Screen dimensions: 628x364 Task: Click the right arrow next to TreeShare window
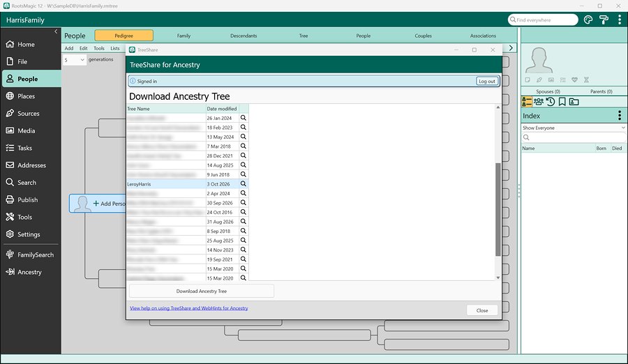pos(511,47)
